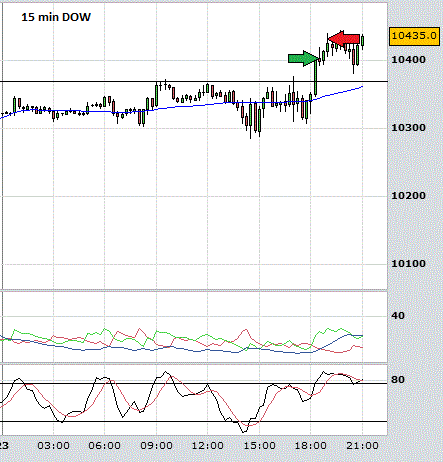
Task: Click the red sell arrow marker
Action: tap(345, 39)
